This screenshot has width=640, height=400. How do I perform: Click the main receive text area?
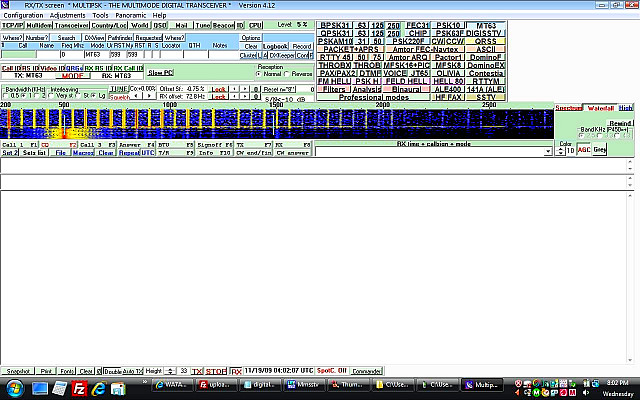pos(313,277)
